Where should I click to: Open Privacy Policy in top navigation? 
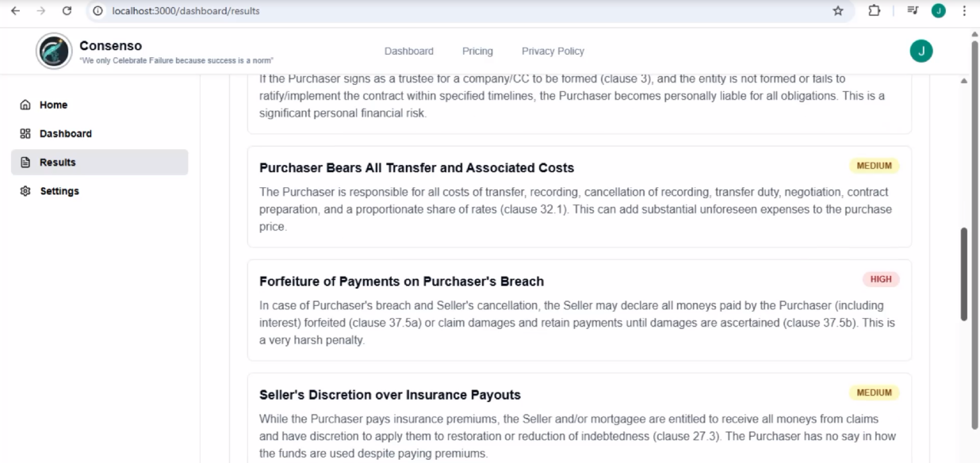pos(553,52)
